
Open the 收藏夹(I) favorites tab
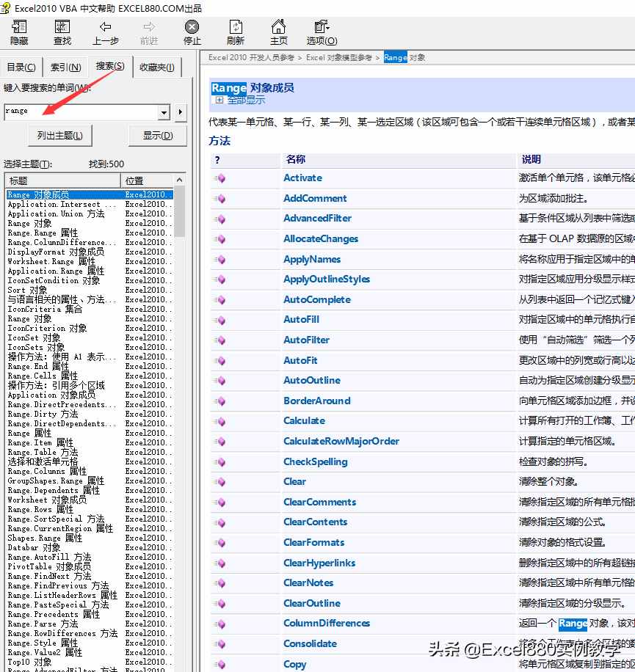point(157,67)
